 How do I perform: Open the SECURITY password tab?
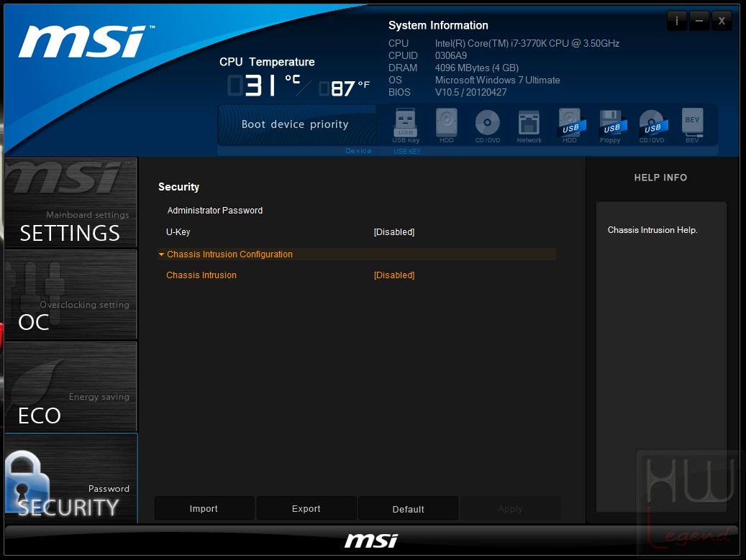pos(71,478)
